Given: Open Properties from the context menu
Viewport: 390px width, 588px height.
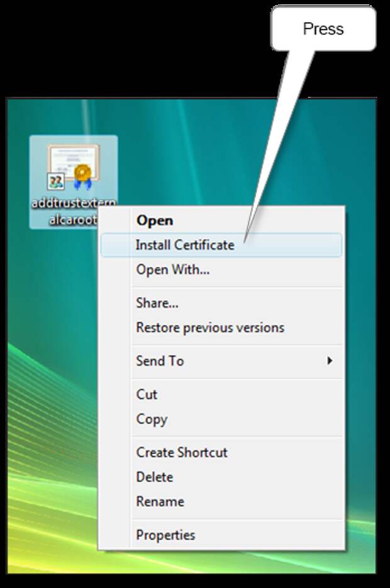Looking at the screenshot, I should pos(221,534).
